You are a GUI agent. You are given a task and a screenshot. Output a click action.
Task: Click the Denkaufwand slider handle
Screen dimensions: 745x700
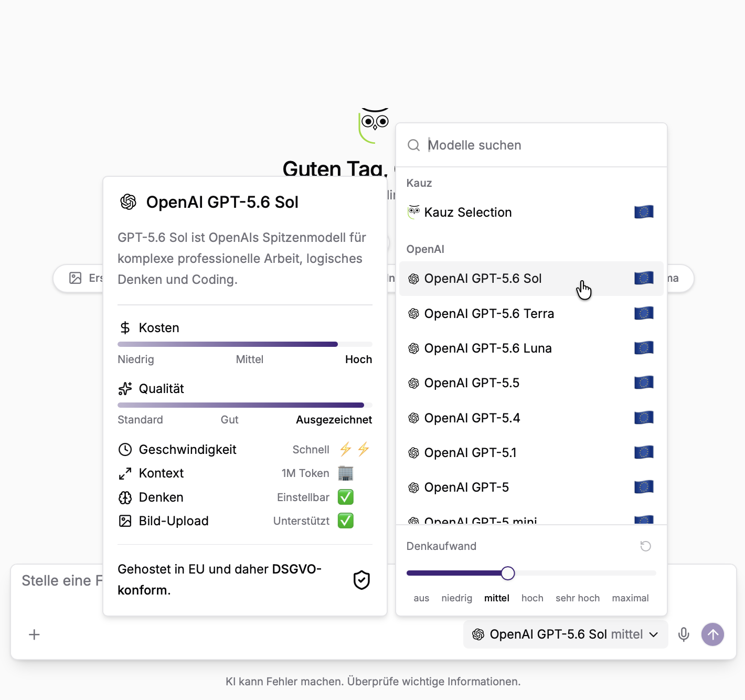click(x=508, y=573)
